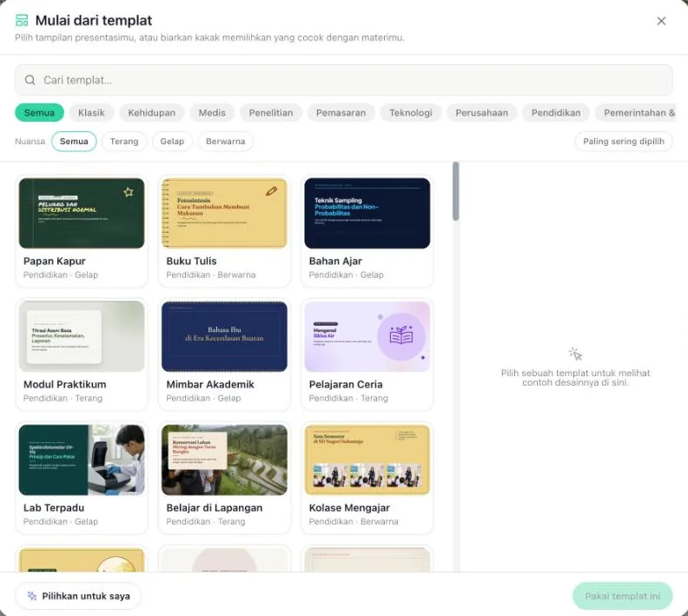Image resolution: width=688 pixels, height=616 pixels.
Task: Click the sparkle icon in 'Pilihkan untuk saya'
Action: point(31,596)
